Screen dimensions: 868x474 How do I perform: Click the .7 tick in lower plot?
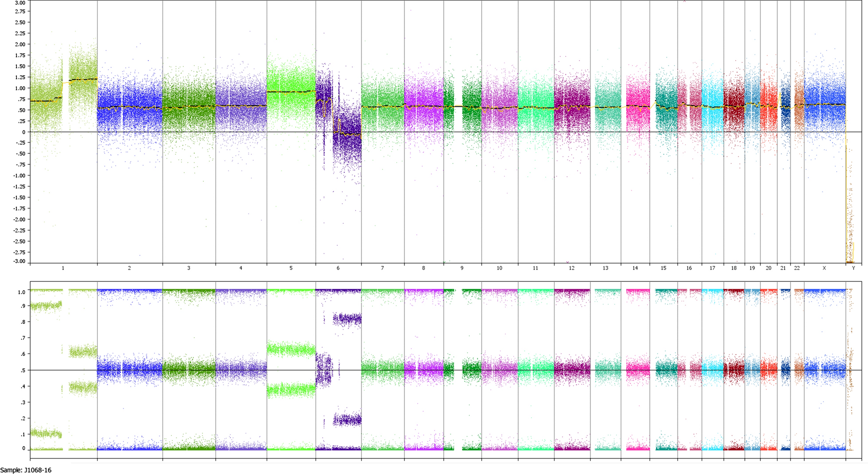coord(23,338)
